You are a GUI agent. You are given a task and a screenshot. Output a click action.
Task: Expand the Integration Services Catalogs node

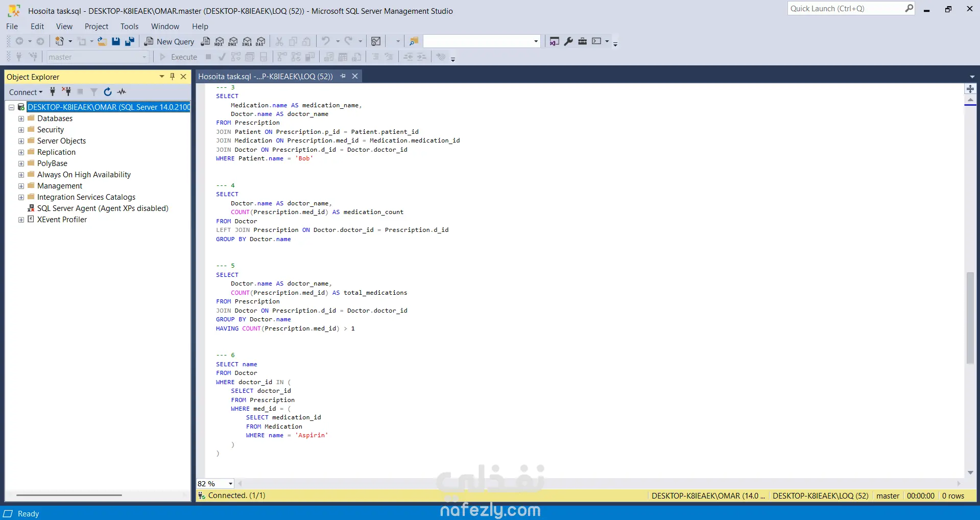click(21, 197)
